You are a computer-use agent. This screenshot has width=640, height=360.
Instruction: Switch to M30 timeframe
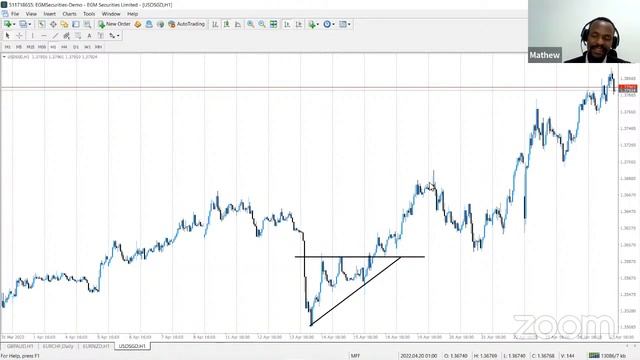(x=42, y=47)
